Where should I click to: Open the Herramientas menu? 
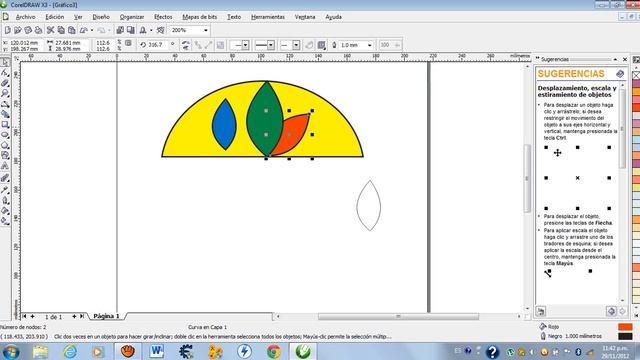(x=268, y=17)
